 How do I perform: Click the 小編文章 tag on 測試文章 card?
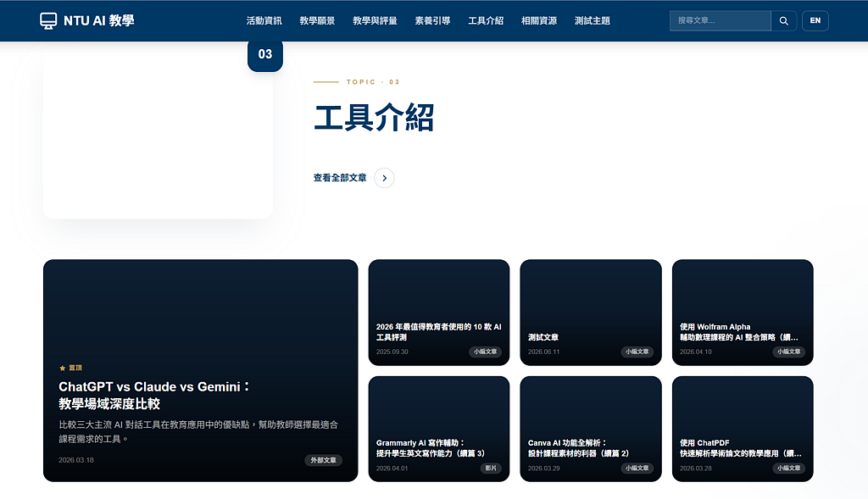tap(637, 352)
